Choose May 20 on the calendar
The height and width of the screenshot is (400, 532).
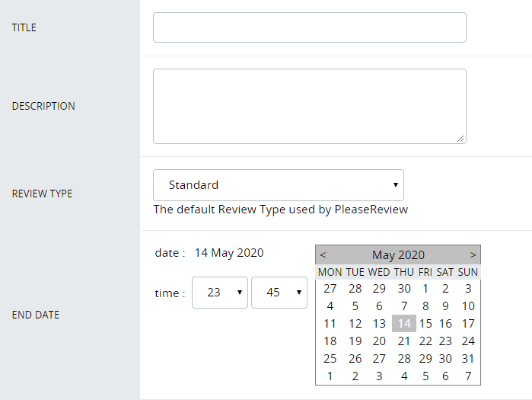(x=379, y=341)
